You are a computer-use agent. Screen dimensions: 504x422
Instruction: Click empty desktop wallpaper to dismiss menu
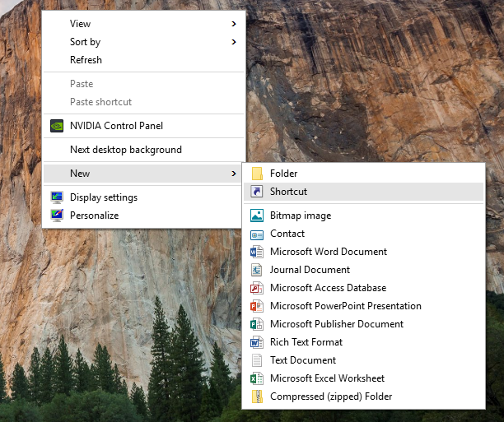[x=371, y=82]
